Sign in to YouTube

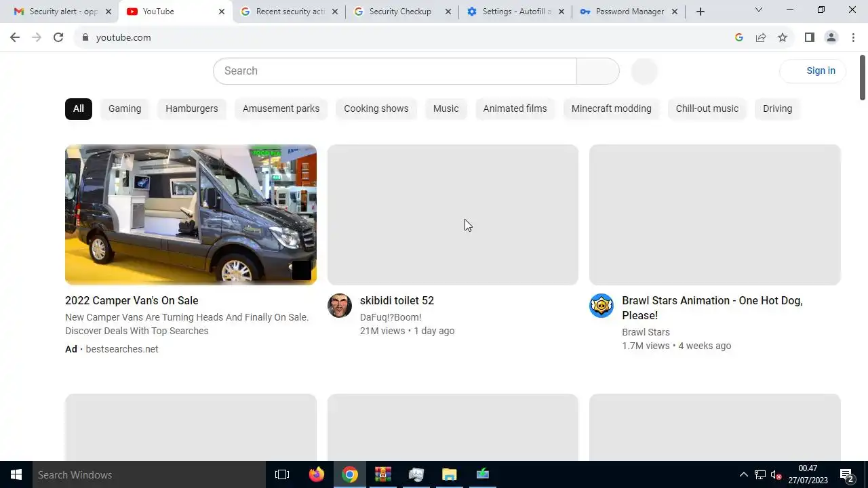[x=812, y=70]
